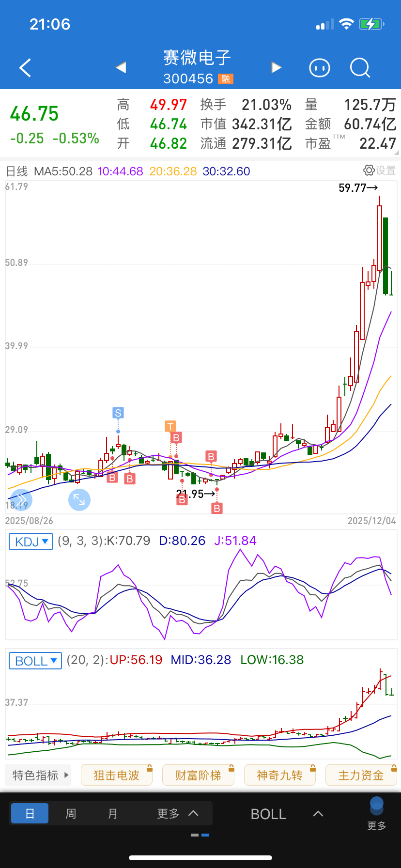Tap the blue S sell marker

pyautogui.click(x=118, y=413)
